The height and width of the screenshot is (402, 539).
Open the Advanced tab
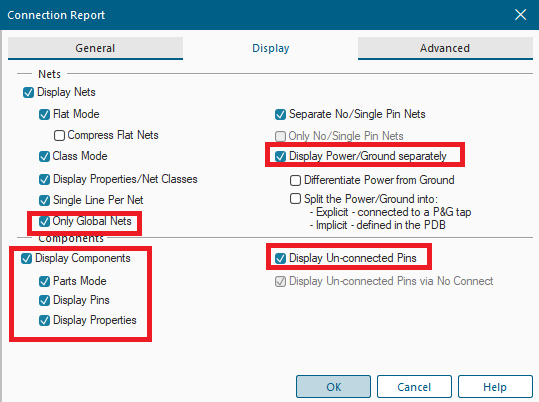click(445, 48)
